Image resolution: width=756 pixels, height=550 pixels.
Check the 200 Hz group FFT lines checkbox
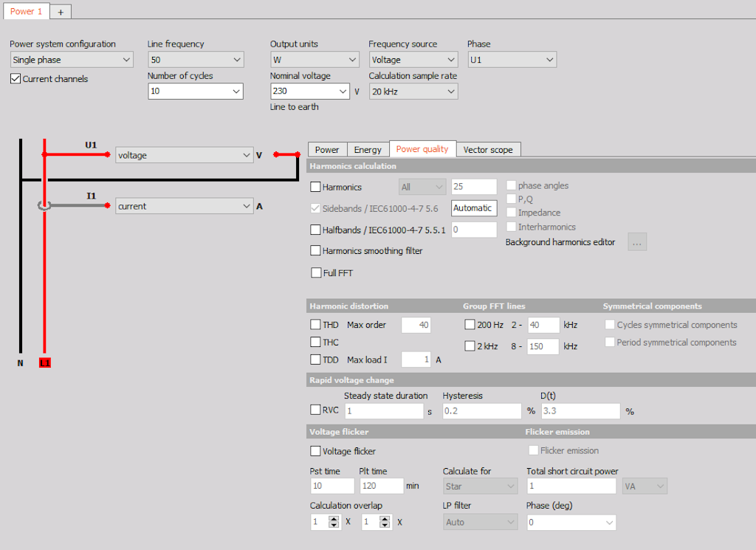(x=470, y=325)
